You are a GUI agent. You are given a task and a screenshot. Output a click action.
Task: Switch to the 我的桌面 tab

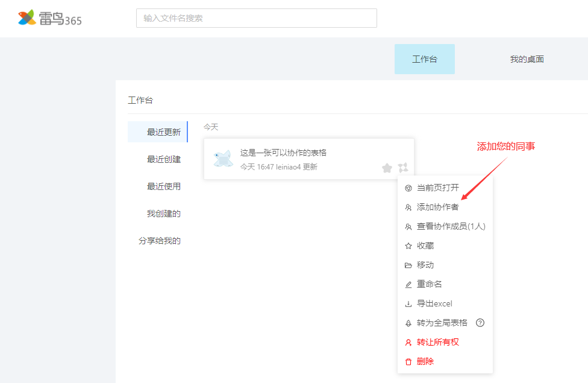pyautogui.click(x=527, y=59)
